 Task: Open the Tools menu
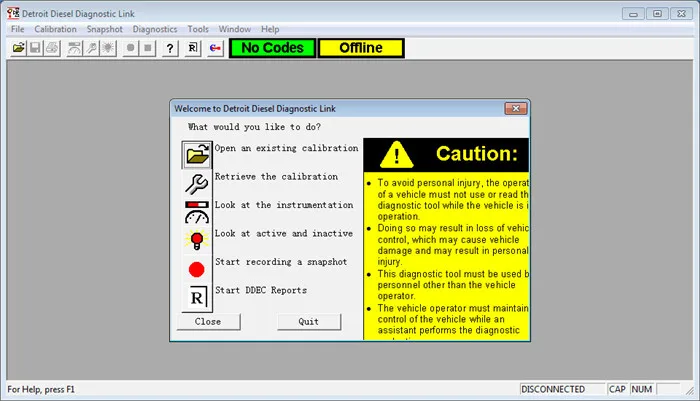(198, 29)
